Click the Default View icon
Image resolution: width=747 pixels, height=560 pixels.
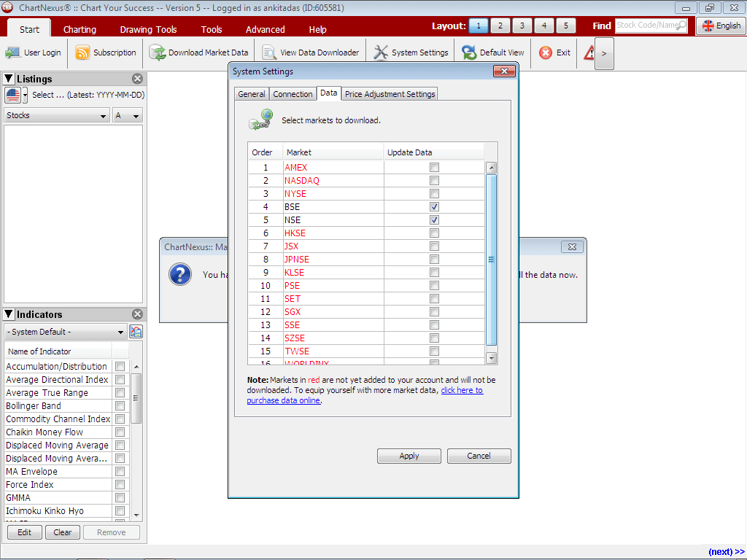click(x=469, y=52)
